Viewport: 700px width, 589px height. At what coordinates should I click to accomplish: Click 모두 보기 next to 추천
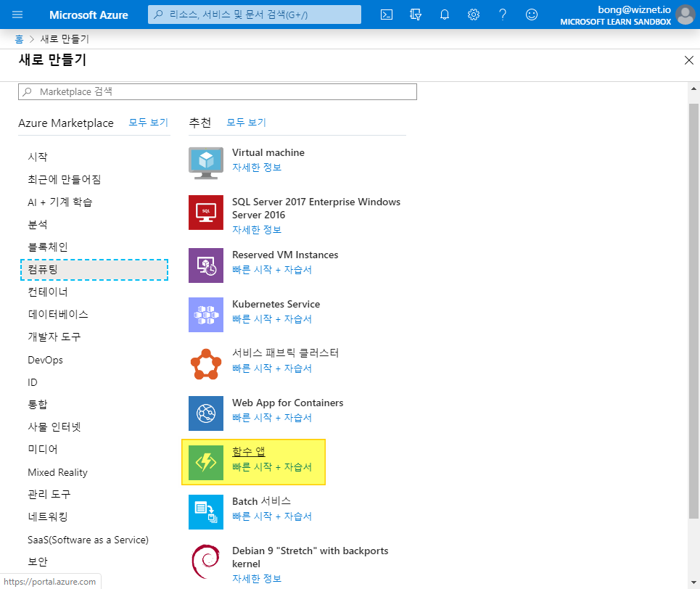click(246, 123)
